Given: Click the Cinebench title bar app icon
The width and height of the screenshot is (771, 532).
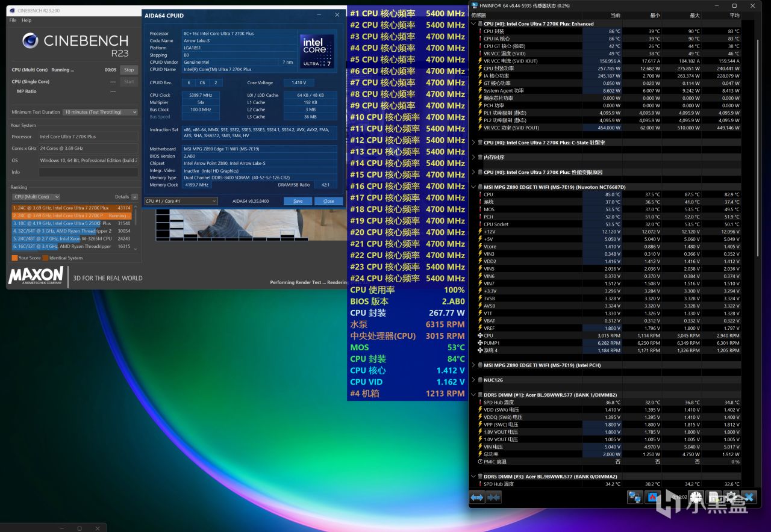Looking at the screenshot, I should click(13, 11).
